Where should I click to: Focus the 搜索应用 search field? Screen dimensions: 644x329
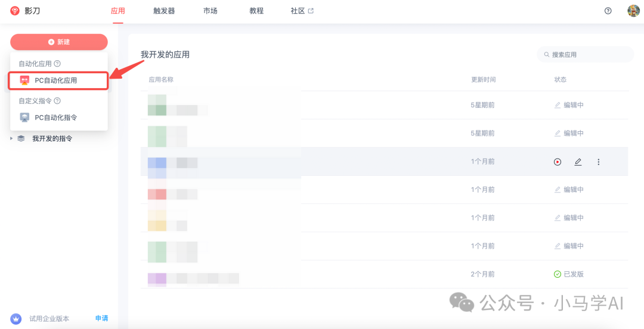coord(587,55)
